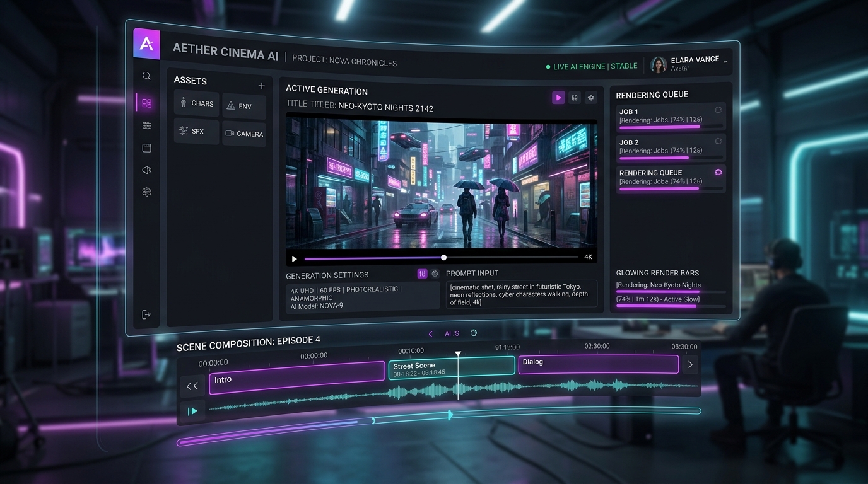Select the Dialog clip on timeline
The width and height of the screenshot is (868, 484).
click(x=599, y=364)
